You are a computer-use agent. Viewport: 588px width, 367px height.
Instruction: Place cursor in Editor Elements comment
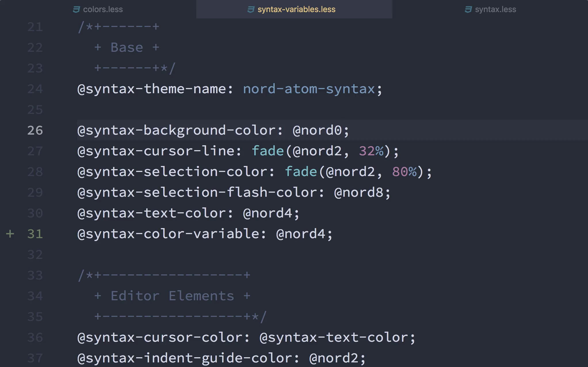pyautogui.click(x=172, y=296)
